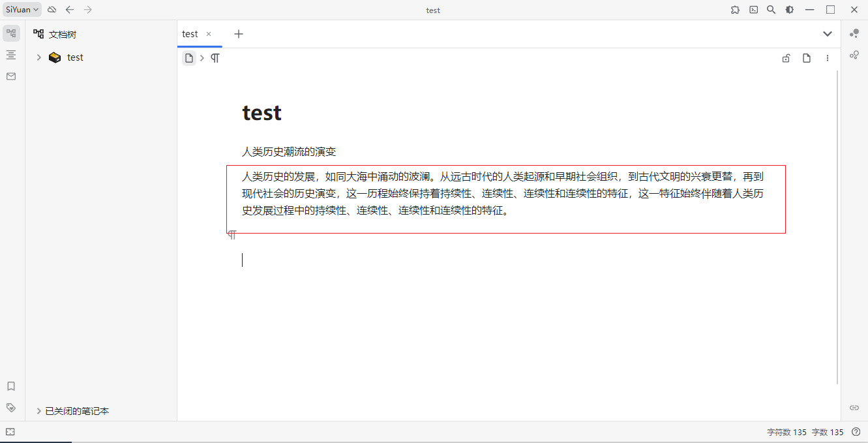Open the tab list chevron dropdown
Image resolution: width=868 pixels, height=443 pixels.
click(827, 34)
